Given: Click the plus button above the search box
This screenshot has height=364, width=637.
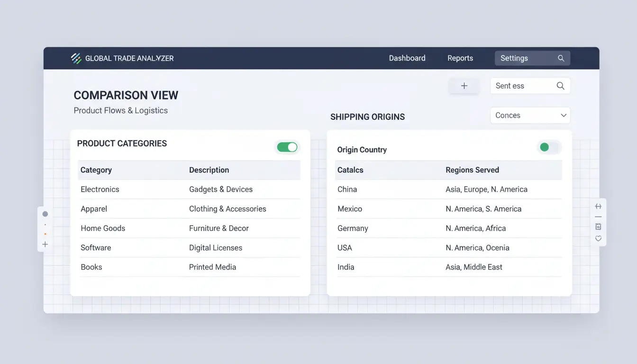Looking at the screenshot, I should (464, 86).
